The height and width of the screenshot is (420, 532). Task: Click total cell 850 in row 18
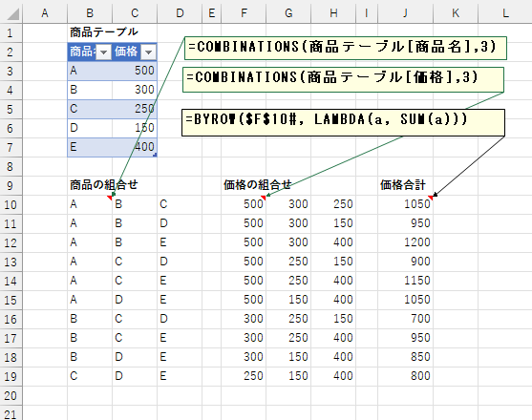(x=405, y=357)
